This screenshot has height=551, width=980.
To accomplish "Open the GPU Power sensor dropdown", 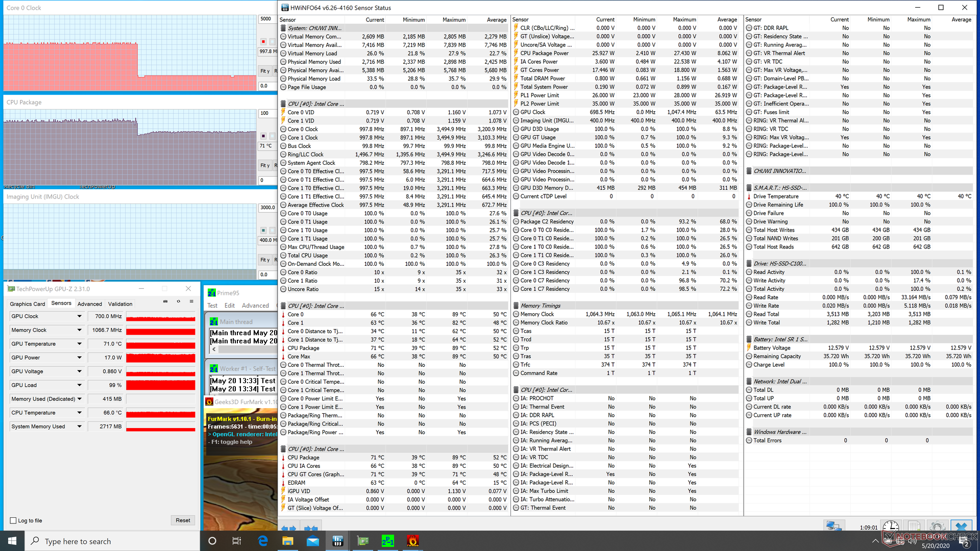I will (x=80, y=358).
